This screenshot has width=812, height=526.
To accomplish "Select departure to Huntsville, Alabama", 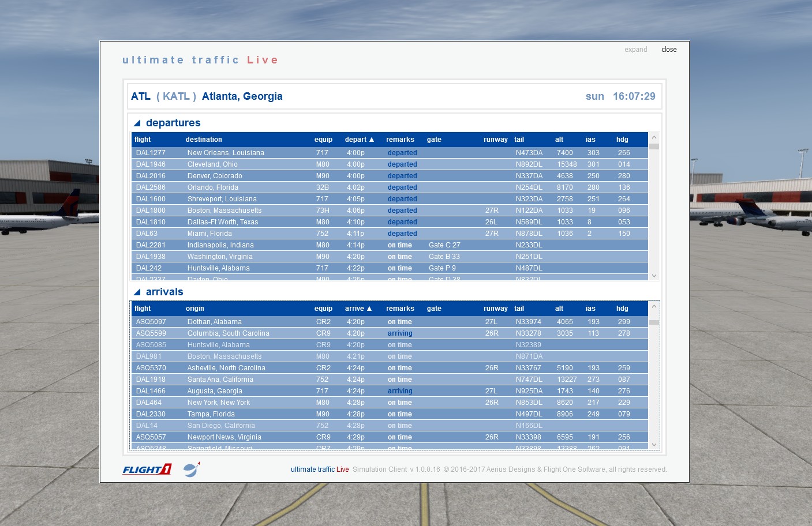I will click(x=390, y=268).
